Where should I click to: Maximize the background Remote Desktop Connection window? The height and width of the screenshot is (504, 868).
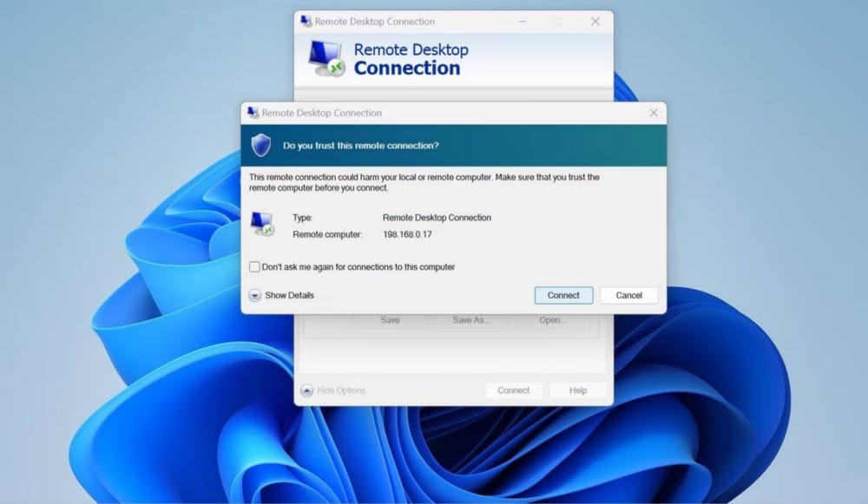[x=558, y=22]
